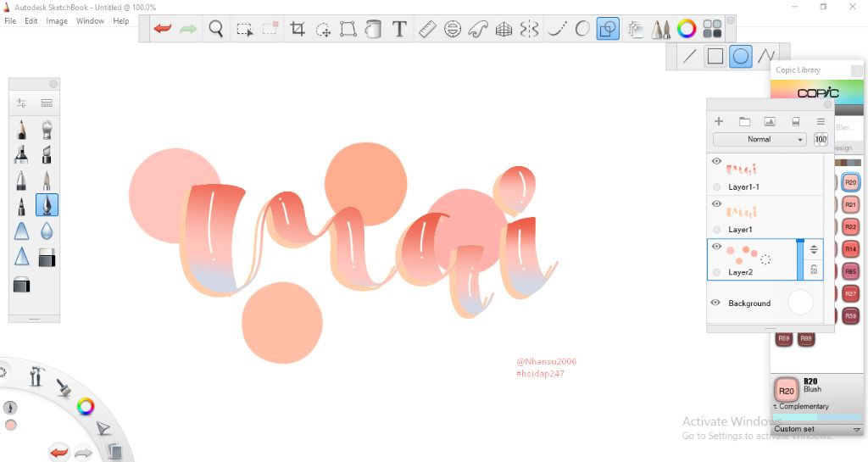Hide Layer1-1 using its eye icon
The image size is (868, 462).
pos(716,161)
